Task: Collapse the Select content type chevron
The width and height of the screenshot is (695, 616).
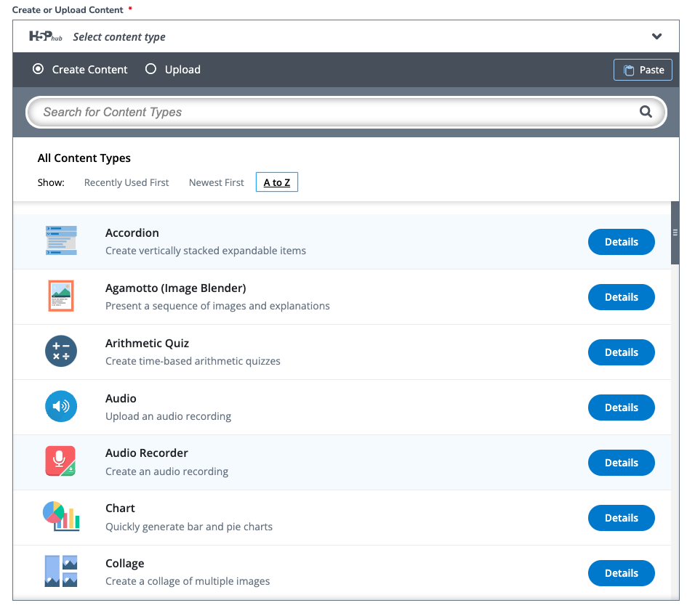Action: point(657,36)
